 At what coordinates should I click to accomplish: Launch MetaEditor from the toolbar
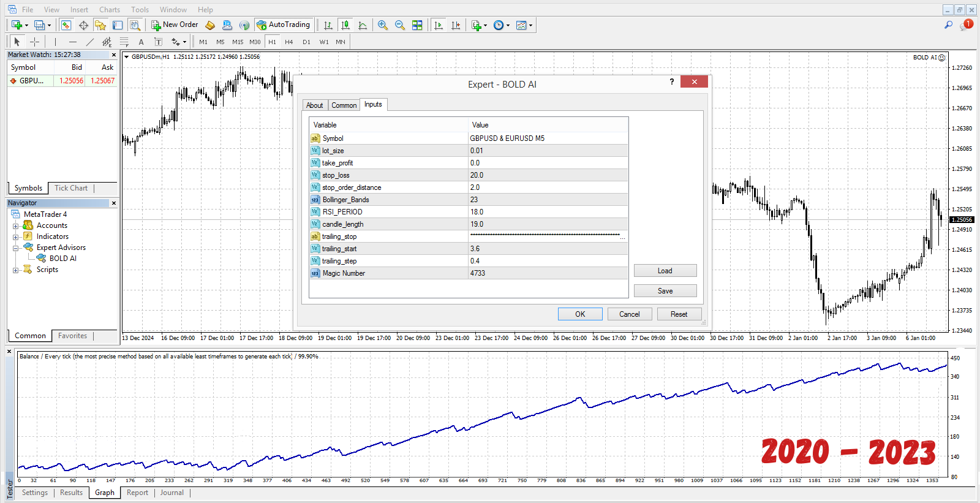click(x=210, y=25)
